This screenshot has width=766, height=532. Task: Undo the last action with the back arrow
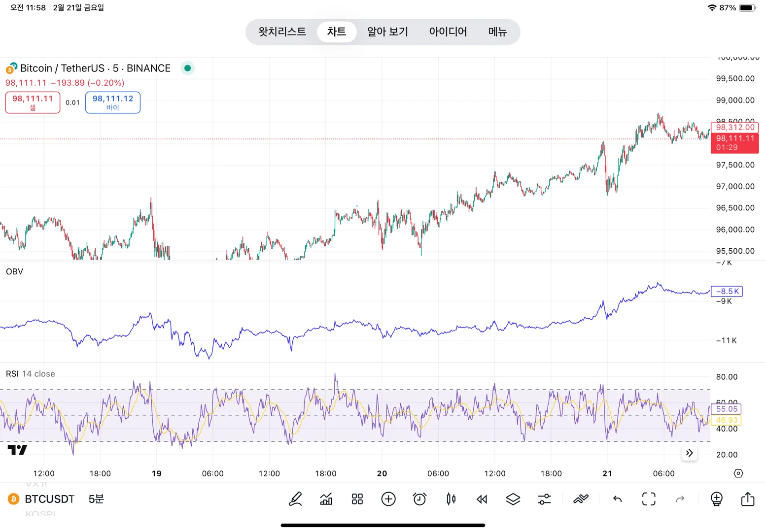(617, 499)
